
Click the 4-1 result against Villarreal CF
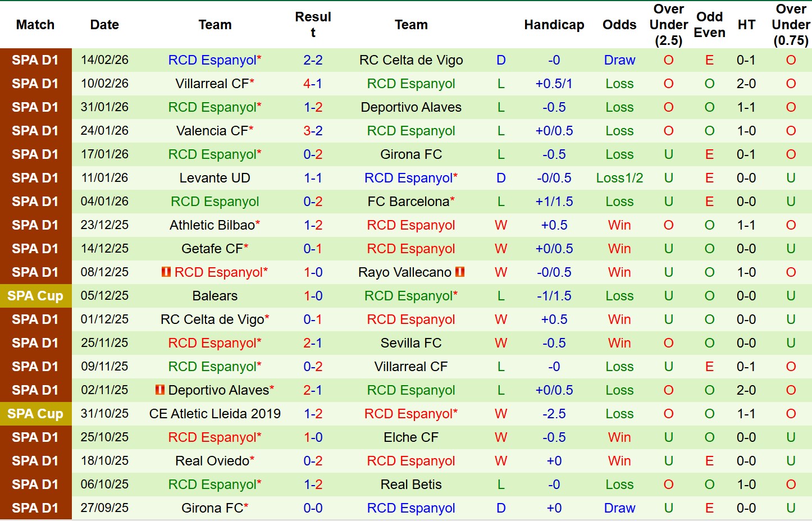pos(313,84)
